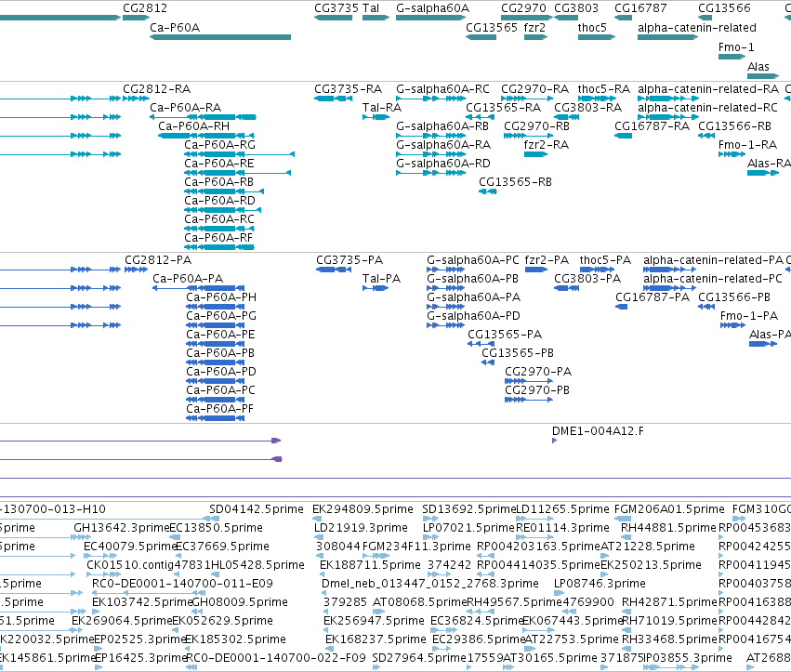Open transcript Ca-P60A-RF
This screenshot has width=791, height=672.
click(x=218, y=238)
